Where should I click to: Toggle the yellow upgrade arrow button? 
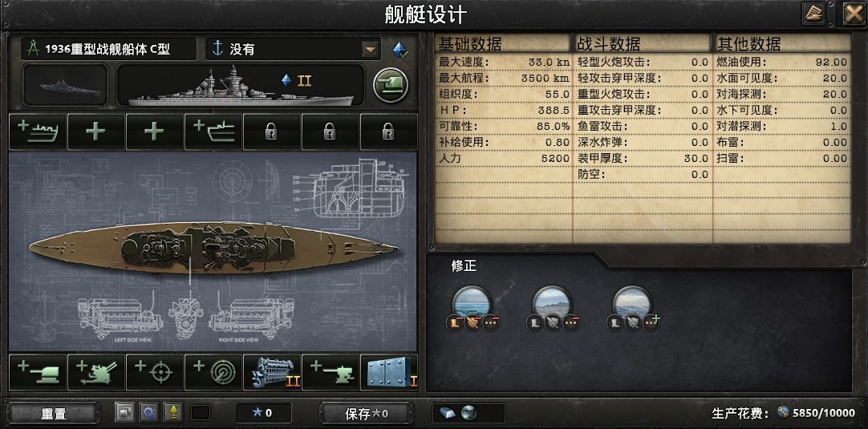[172, 412]
